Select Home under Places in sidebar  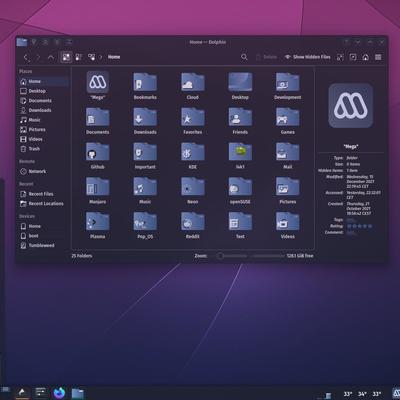pyautogui.click(x=44, y=81)
